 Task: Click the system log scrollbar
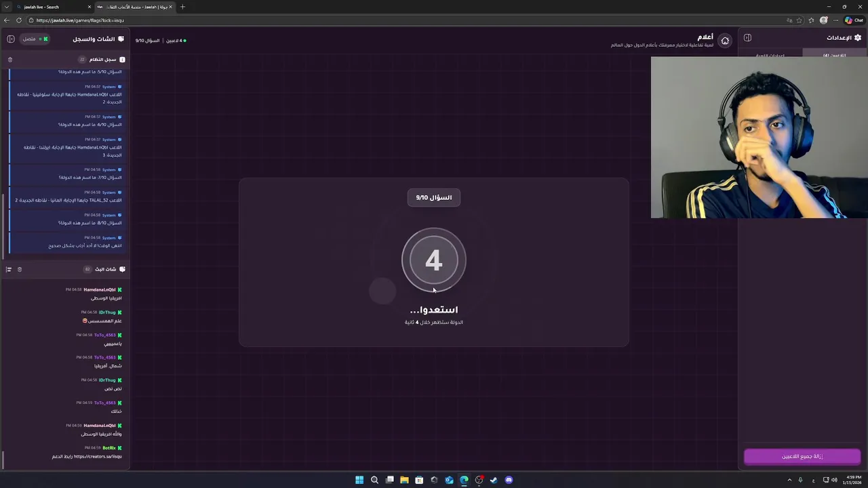coord(3,226)
